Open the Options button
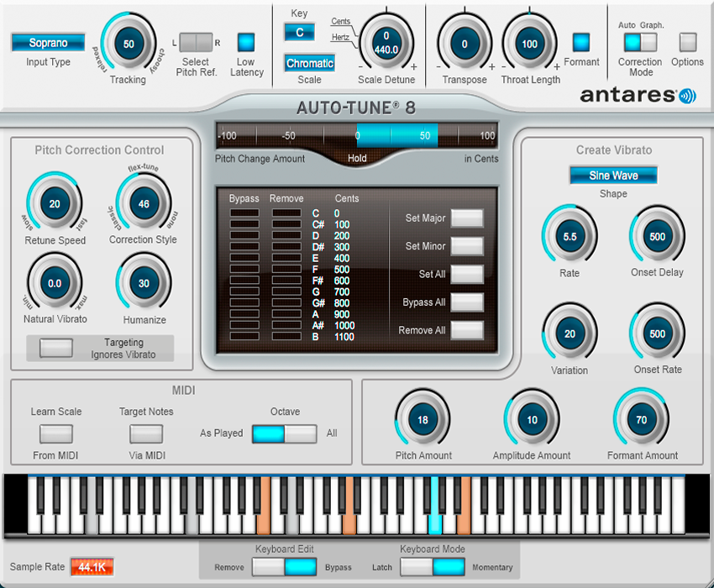 [688, 42]
